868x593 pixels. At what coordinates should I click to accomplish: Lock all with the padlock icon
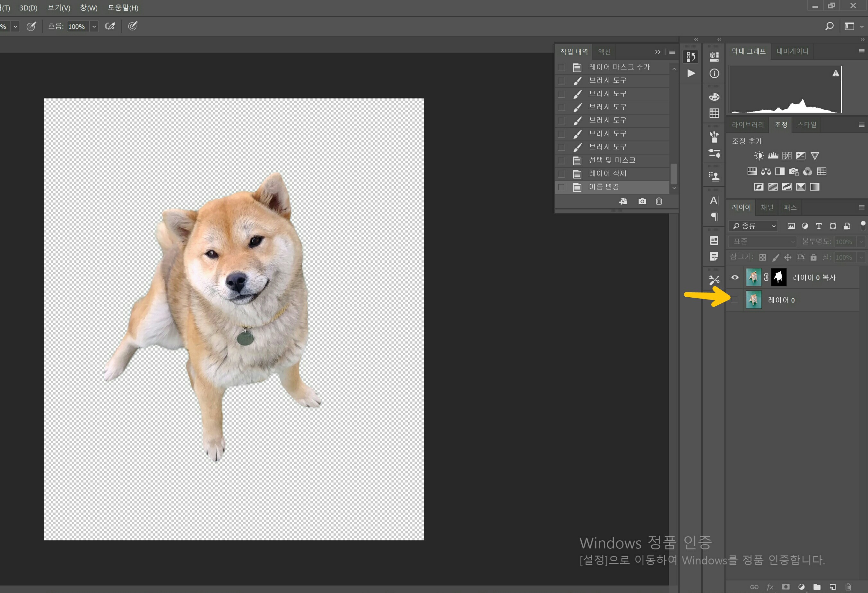pos(813,257)
